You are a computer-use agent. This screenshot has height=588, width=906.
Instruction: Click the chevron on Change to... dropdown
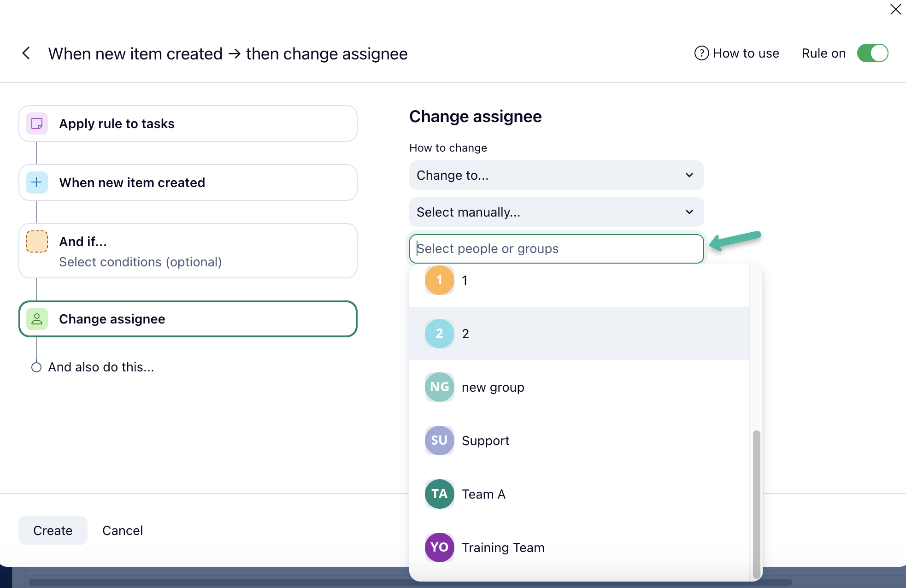click(x=689, y=175)
